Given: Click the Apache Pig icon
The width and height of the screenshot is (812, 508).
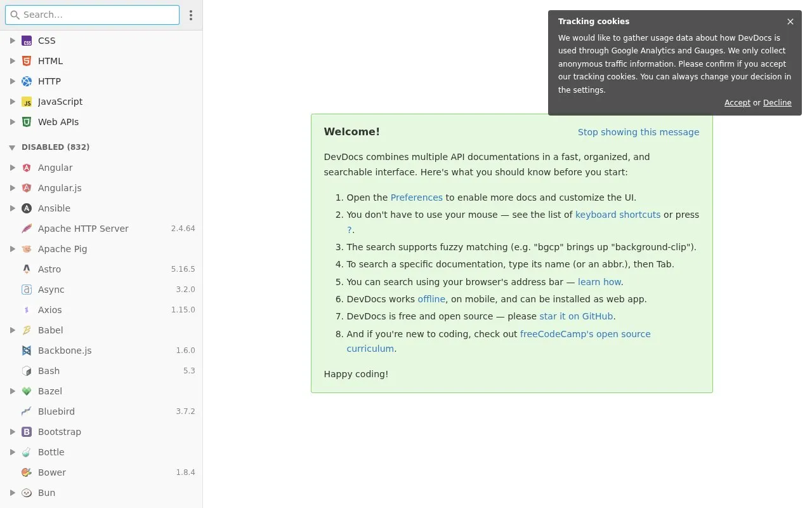Looking at the screenshot, I should tap(27, 249).
